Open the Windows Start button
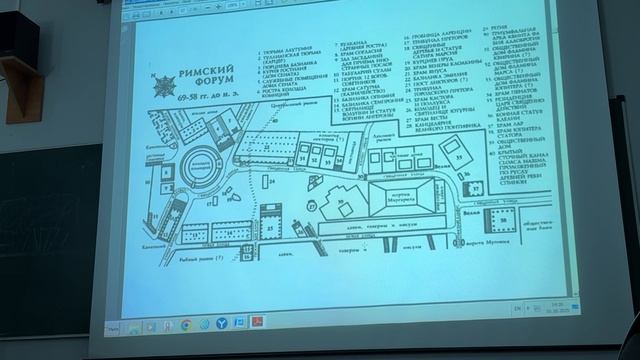The height and width of the screenshot is (360, 640). point(113,329)
